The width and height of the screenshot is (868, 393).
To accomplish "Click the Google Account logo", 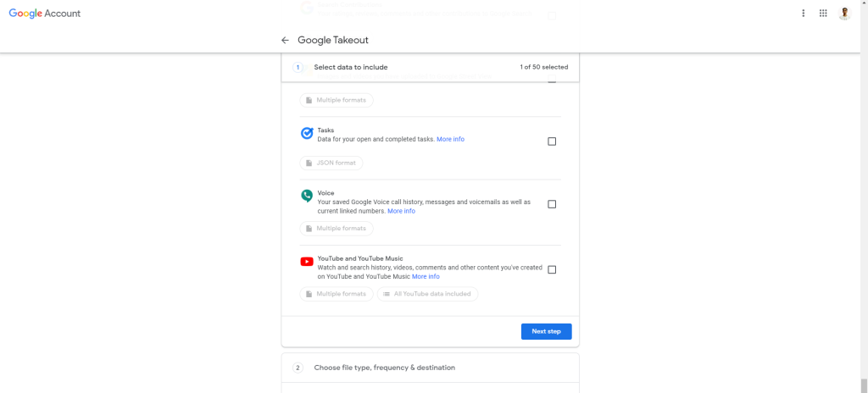I will pos(45,14).
